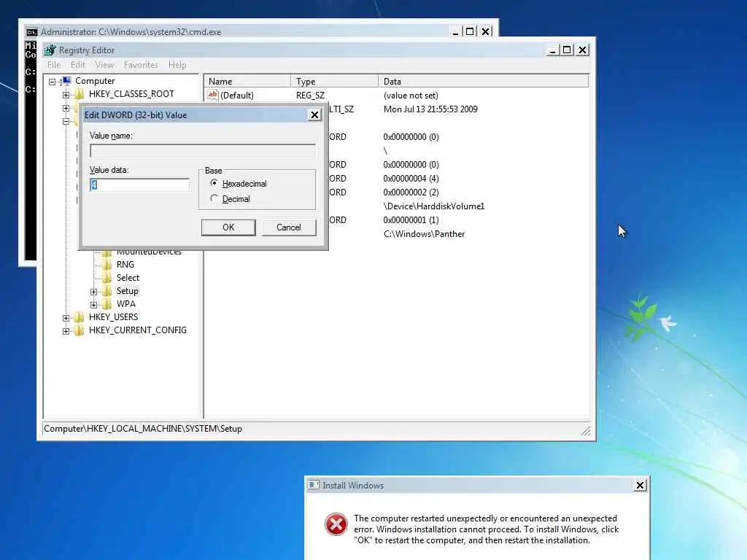Click the Computer icon in the tree

point(66,80)
